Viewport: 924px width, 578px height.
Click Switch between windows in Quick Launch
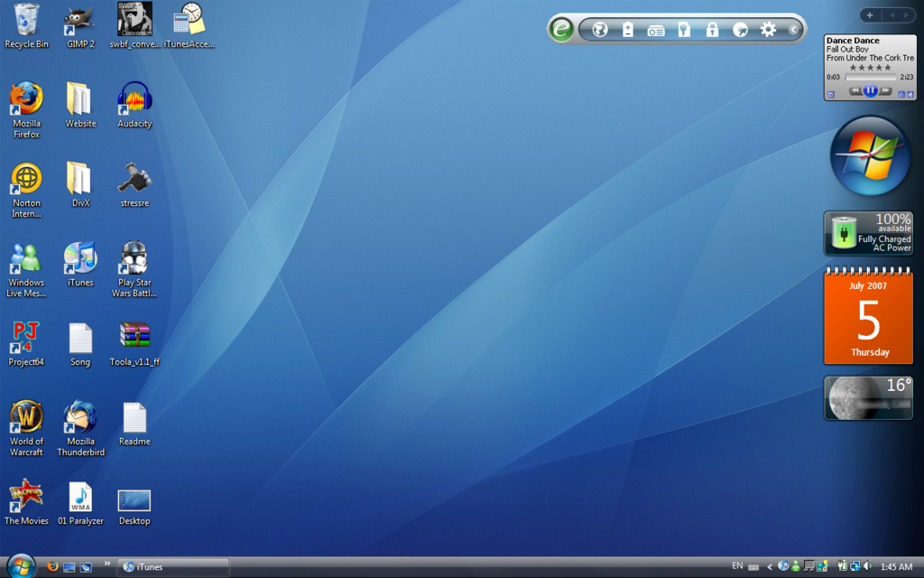(86, 567)
